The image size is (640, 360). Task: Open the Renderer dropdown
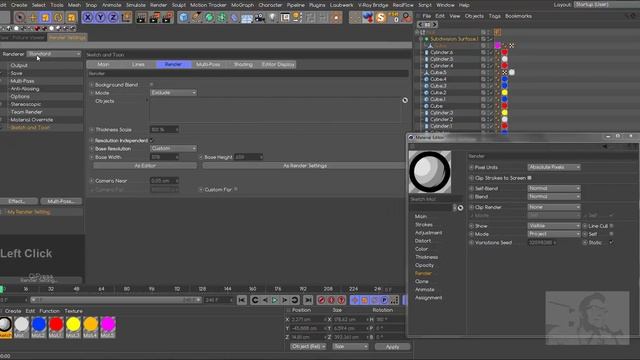pos(54,54)
